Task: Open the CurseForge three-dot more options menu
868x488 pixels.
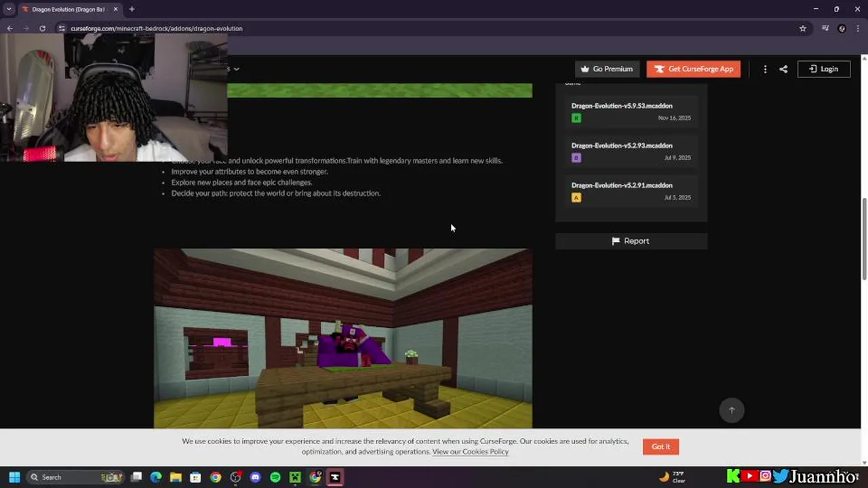Action: 765,69
